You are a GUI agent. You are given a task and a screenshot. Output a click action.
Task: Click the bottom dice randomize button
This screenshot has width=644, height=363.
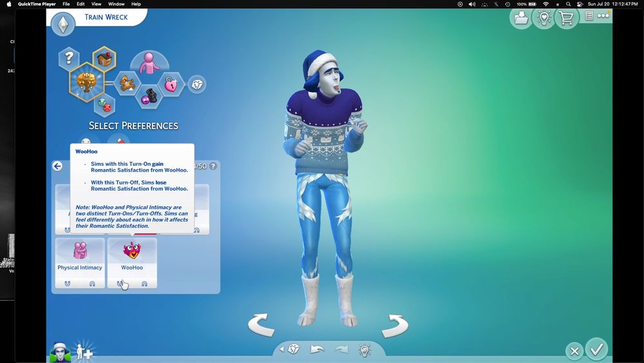(x=293, y=349)
